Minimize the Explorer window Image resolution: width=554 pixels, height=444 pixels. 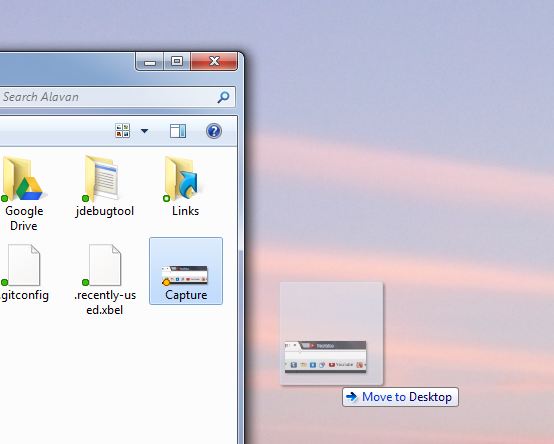point(150,62)
